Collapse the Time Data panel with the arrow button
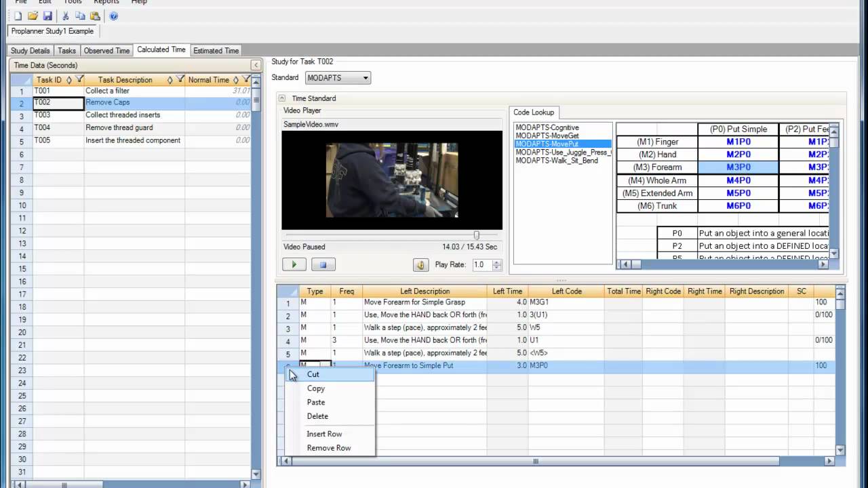 tap(256, 65)
